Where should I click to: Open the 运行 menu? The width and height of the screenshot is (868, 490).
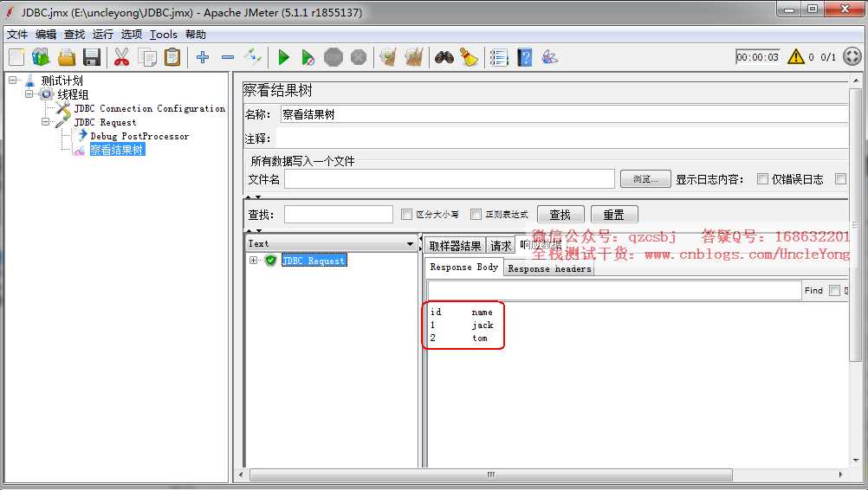pyautogui.click(x=103, y=35)
